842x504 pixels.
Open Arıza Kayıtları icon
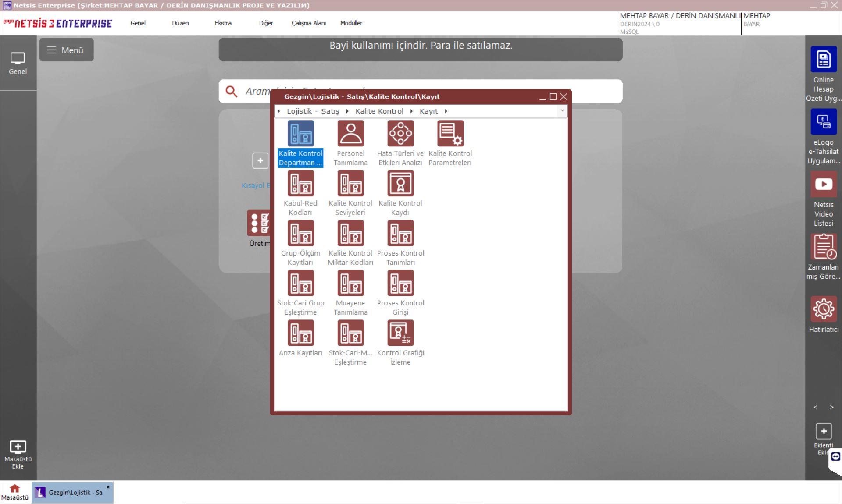(300, 333)
